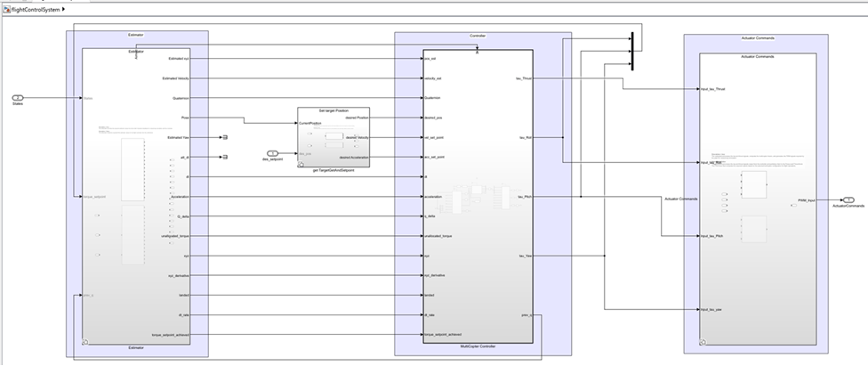Viewport: 868px width, 366px height.
Task: Click the PWM_Input output port label
Action: [807, 200]
